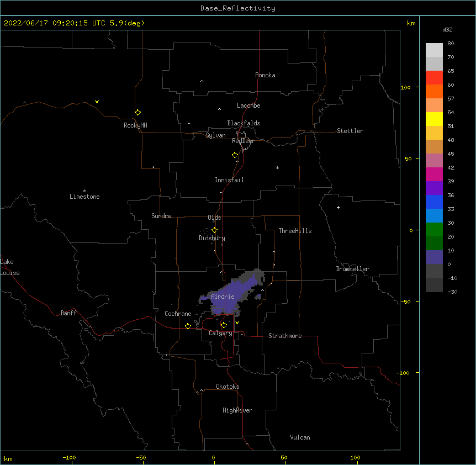Screen dimensions: 476x465
Task: Click the Okotoks label
Action: [228, 387]
